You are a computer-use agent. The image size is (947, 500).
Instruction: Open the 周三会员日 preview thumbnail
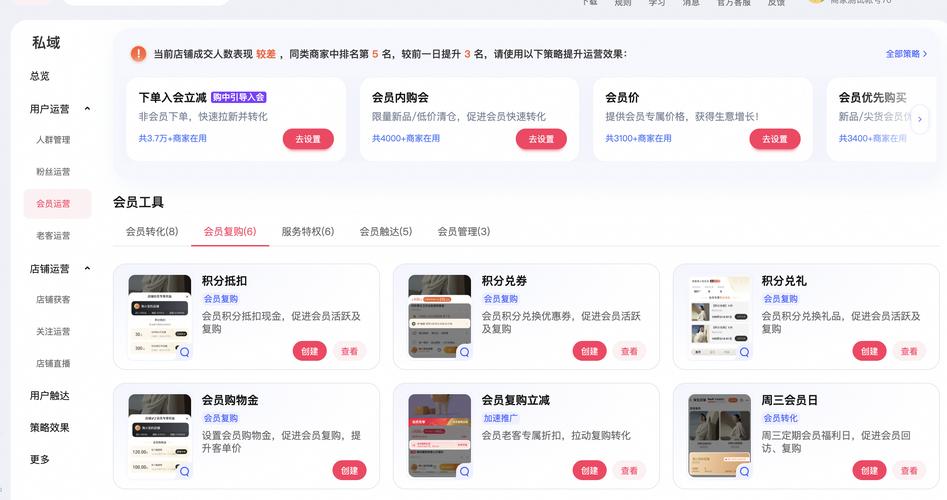tap(720, 435)
